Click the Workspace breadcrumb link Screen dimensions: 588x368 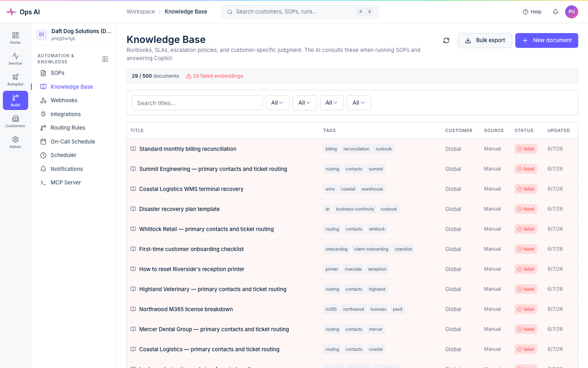[x=141, y=12]
